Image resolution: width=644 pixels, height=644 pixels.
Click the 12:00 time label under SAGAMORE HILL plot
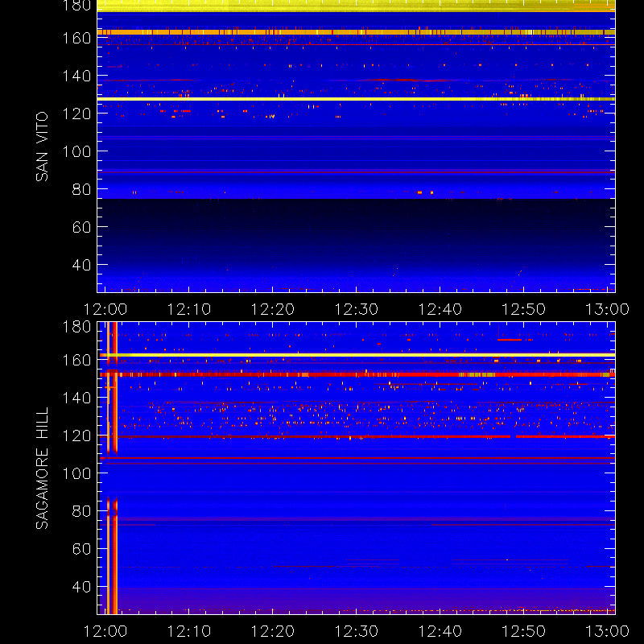tap(105, 631)
